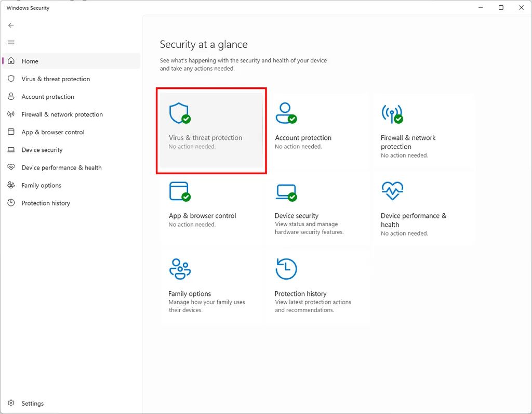532x414 pixels.
Task: Click the Settings gear icon
Action: click(x=11, y=403)
